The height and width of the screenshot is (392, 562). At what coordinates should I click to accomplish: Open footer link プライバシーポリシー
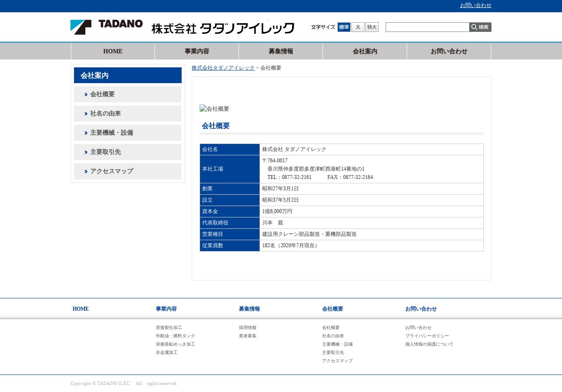427,336
